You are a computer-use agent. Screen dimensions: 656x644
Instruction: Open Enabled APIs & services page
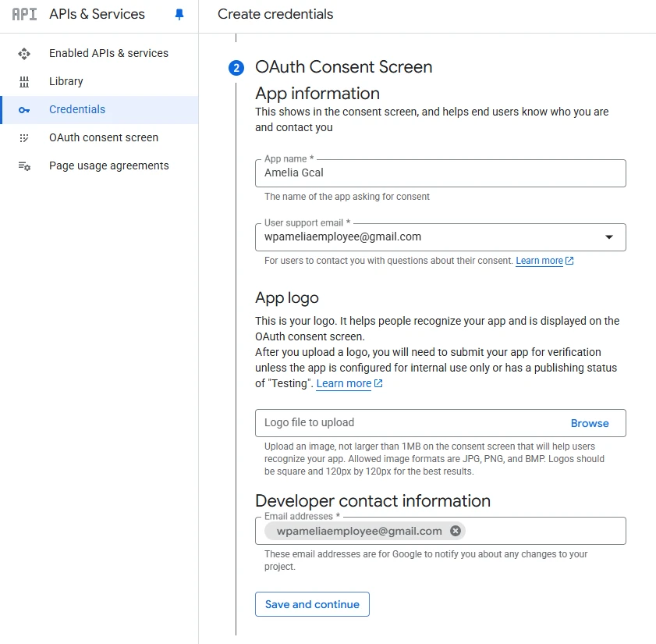point(100,54)
